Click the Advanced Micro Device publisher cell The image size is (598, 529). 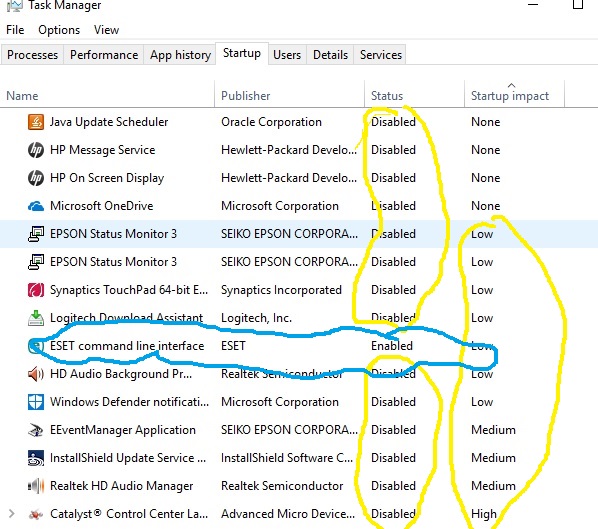point(288,514)
